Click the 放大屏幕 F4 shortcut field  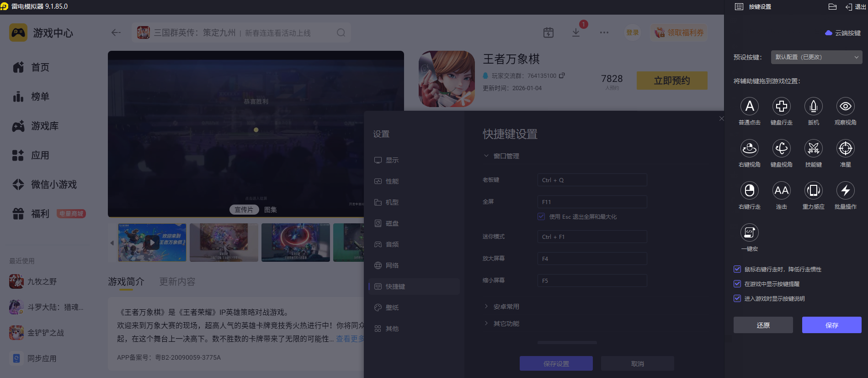pyautogui.click(x=592, y=259)
